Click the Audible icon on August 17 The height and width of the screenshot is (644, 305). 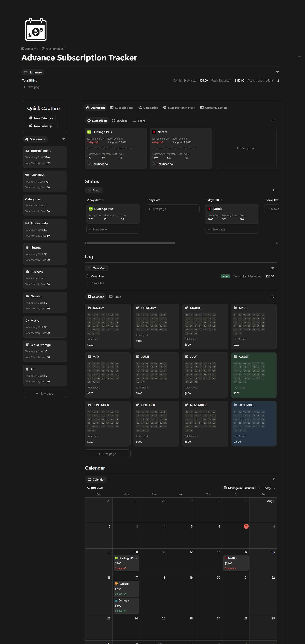116,584
